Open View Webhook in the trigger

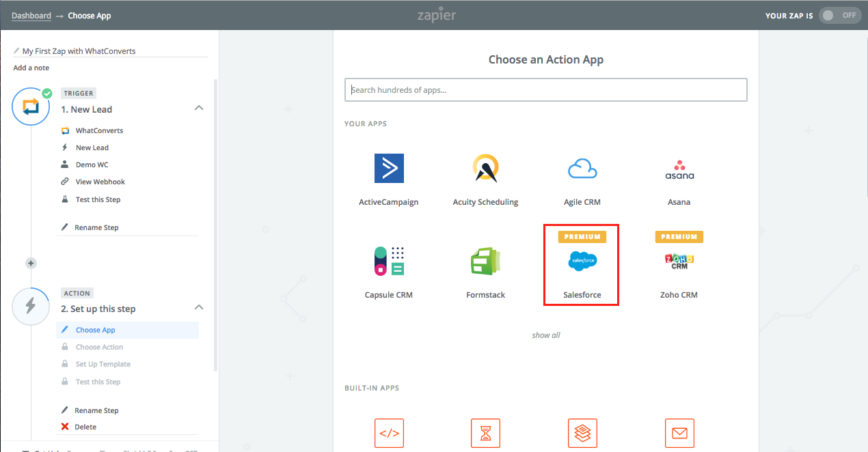(100, 182)
